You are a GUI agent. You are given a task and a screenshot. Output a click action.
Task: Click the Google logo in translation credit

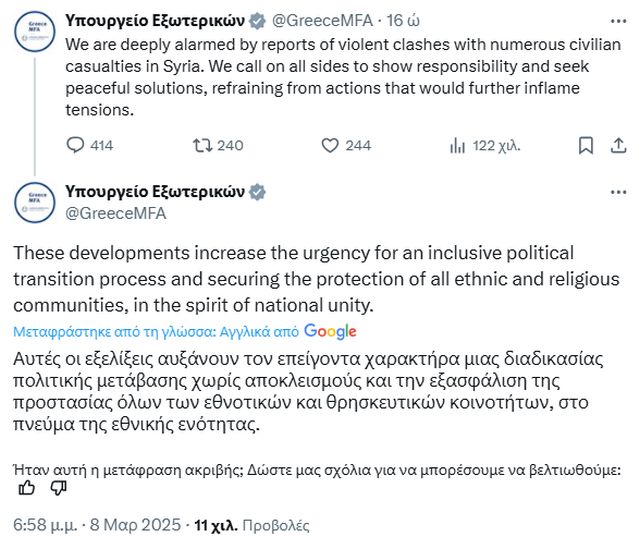[x=330, y=331]
